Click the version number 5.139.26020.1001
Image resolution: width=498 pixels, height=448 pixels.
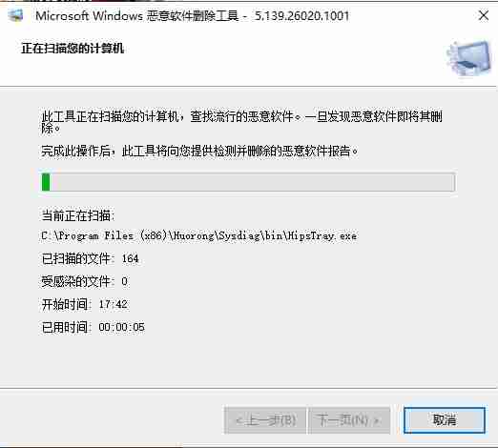[302, 15]
